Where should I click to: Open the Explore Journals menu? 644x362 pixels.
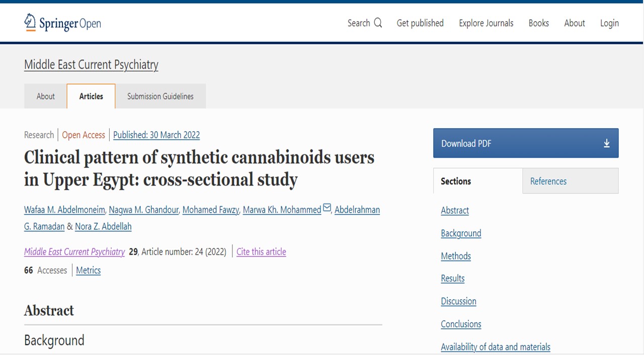[486, 23]
